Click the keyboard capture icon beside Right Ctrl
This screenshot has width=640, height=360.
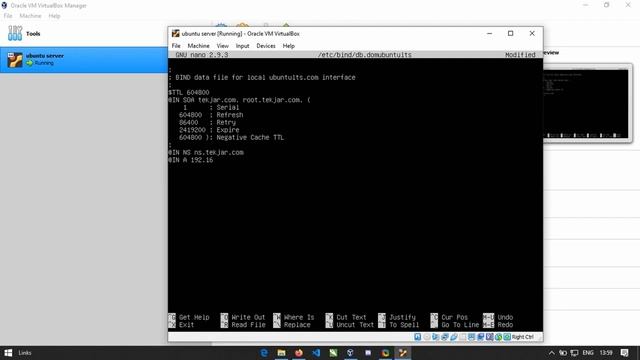click(x=507, y=337)
